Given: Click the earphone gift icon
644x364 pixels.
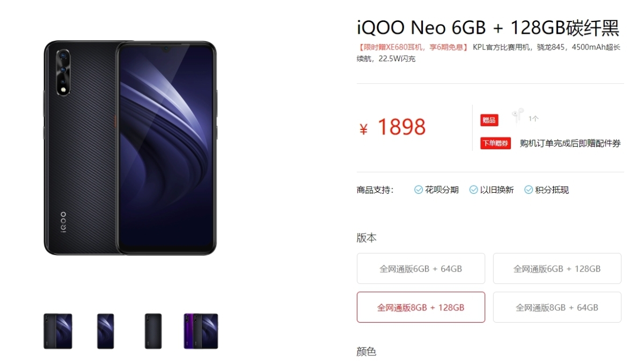Looking at the screenshot, I should (517, 115).
